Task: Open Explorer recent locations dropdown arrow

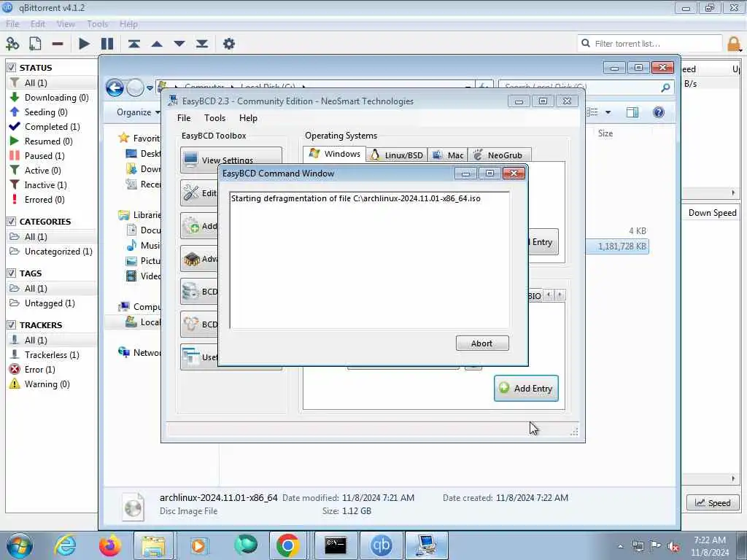Action: coord(150,88)
